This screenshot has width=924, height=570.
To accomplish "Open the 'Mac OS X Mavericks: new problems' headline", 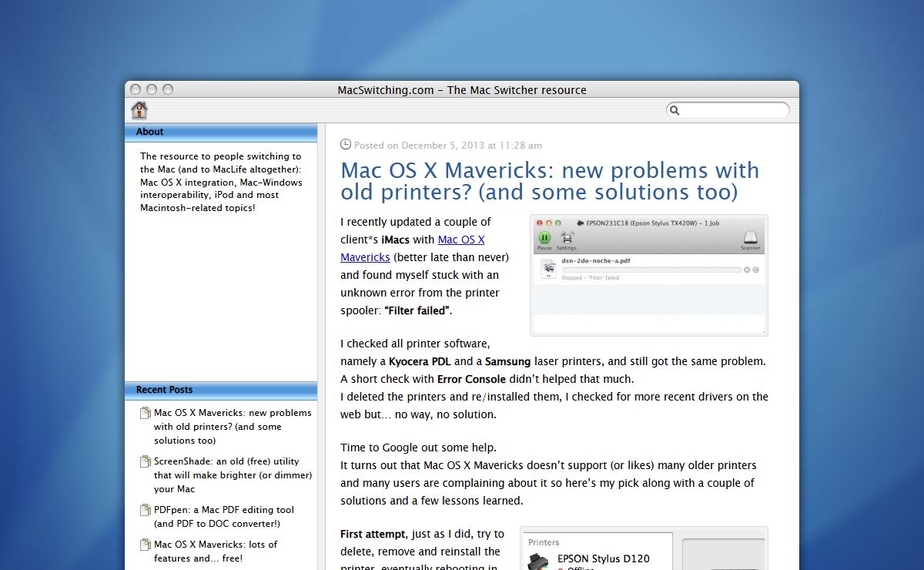I will (x=550, y=180).
